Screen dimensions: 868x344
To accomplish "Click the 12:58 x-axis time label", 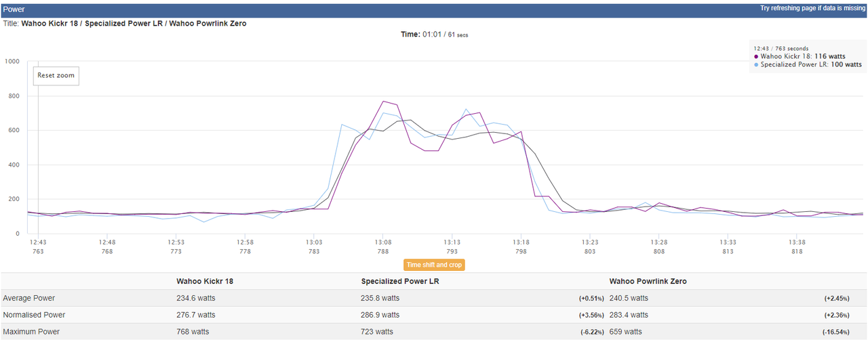I will pos(245,242).
